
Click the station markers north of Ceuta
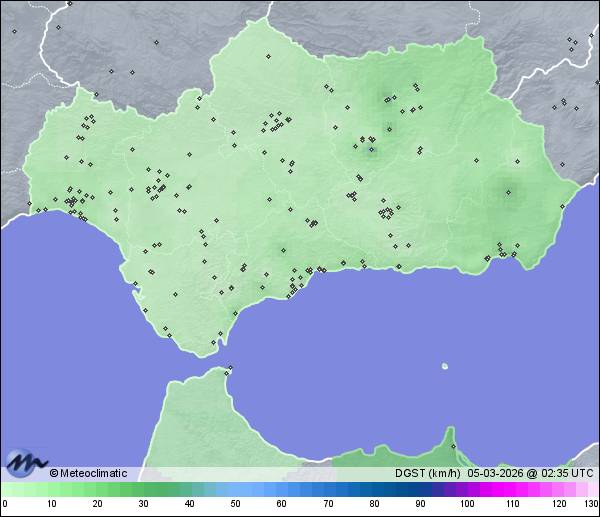229,371
